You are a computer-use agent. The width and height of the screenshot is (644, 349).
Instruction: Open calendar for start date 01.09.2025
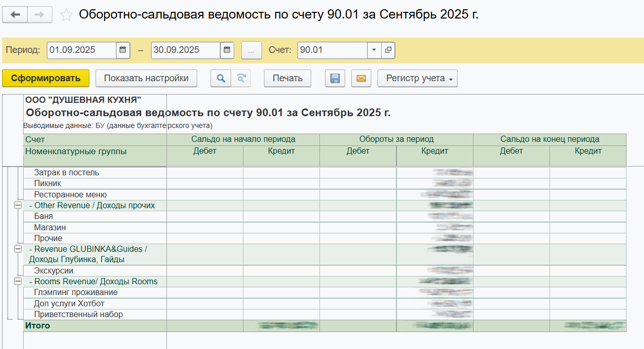tap(123, 50)
